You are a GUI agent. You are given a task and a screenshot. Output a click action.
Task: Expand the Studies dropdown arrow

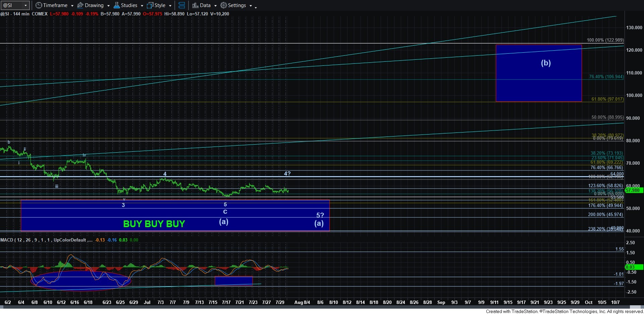[142, 6]
